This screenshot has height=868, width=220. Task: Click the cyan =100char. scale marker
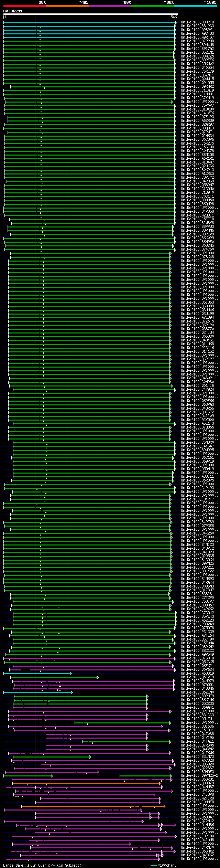(154, 865)
